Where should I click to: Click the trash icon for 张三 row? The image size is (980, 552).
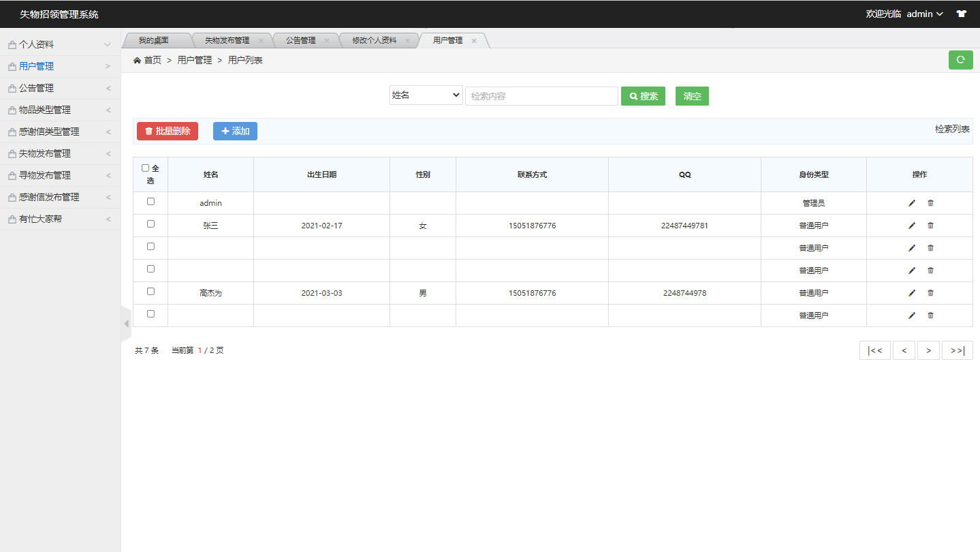(930, 226)
